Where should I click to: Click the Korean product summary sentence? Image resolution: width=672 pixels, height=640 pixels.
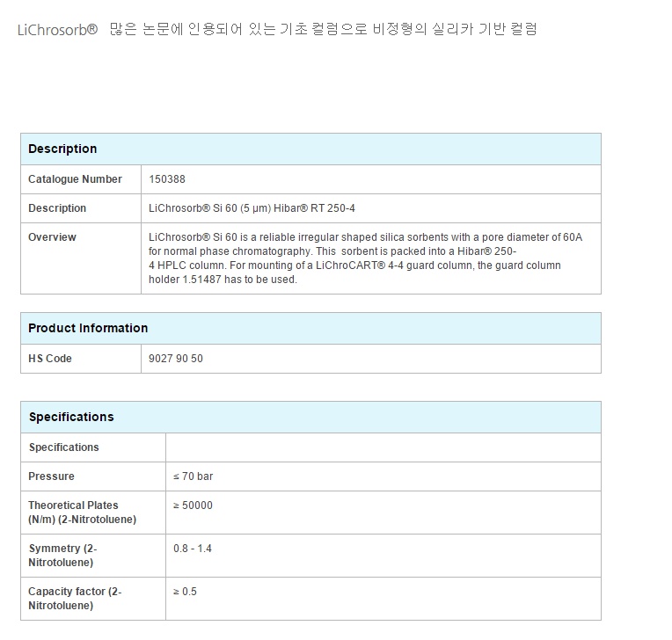point(323,29)
